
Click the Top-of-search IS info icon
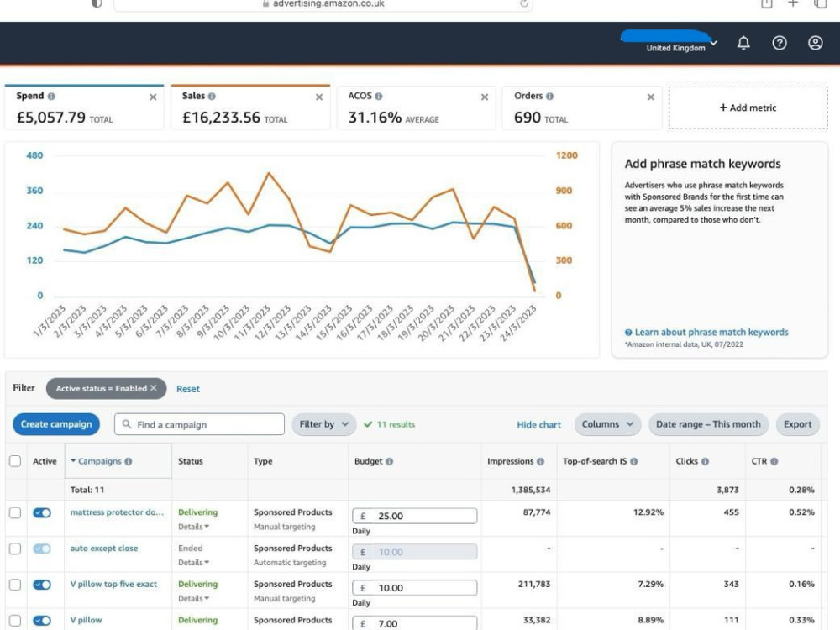[634, 461]
